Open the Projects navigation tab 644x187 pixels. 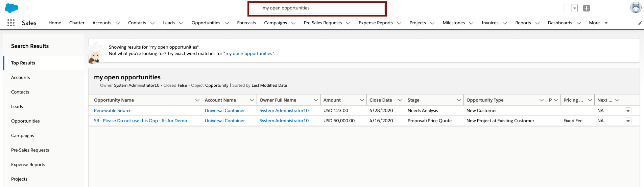418,23
